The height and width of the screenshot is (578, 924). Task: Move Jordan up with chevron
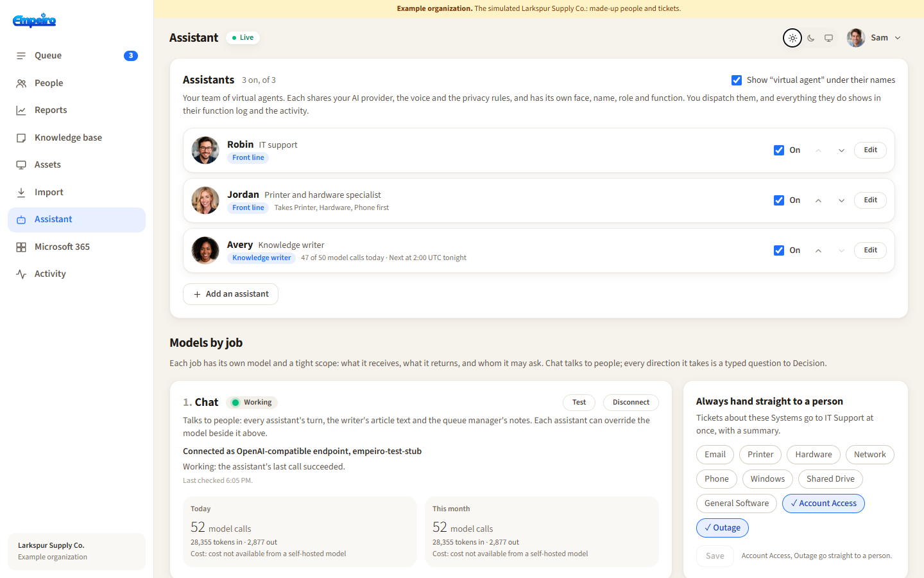point(818,200)
